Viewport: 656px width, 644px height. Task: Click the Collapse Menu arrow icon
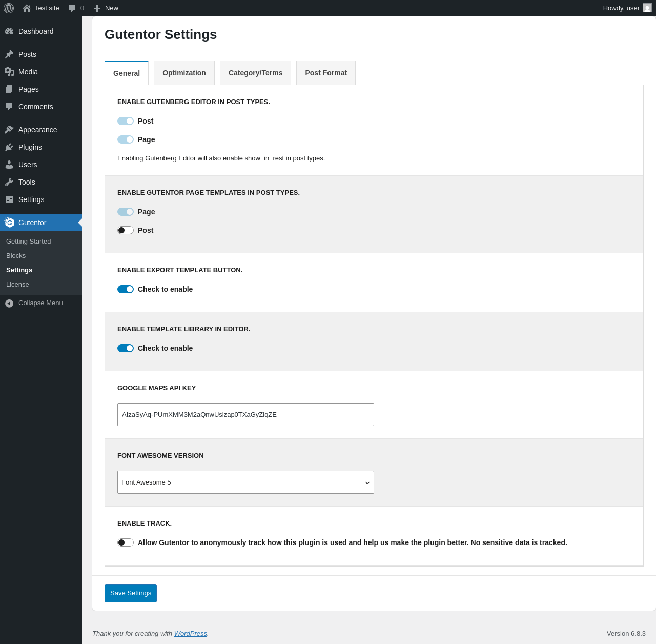pos(9,303)
